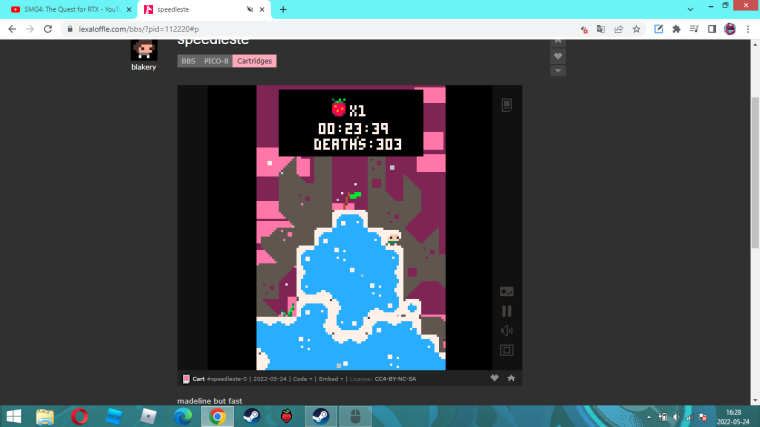
Task: Share this page icon
Action: point(618,29)
